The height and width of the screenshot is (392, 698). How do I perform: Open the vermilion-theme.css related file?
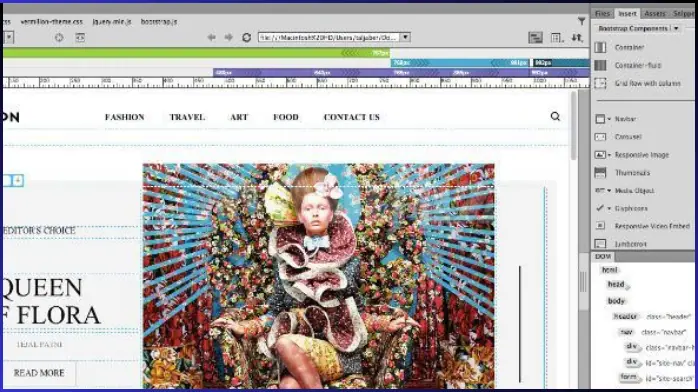tap(52, 21)
